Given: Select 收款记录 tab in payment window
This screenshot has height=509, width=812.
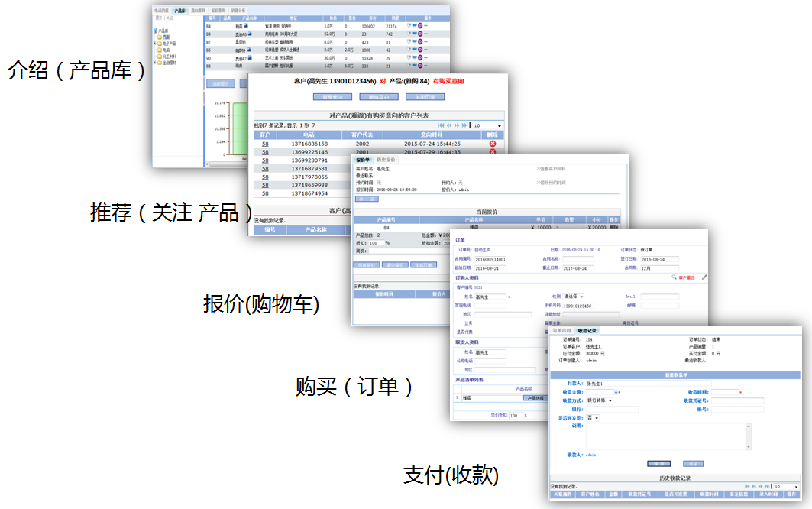Looking at the screenshot, I should [x=587, y=331].
